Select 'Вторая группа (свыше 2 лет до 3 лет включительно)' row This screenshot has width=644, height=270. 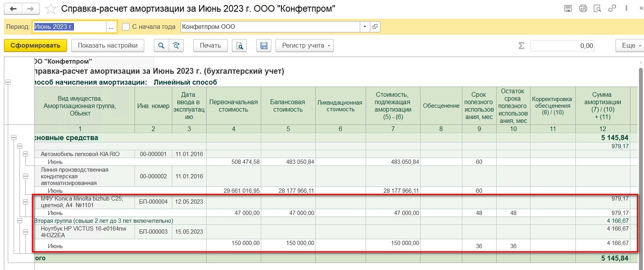point(104,221)
